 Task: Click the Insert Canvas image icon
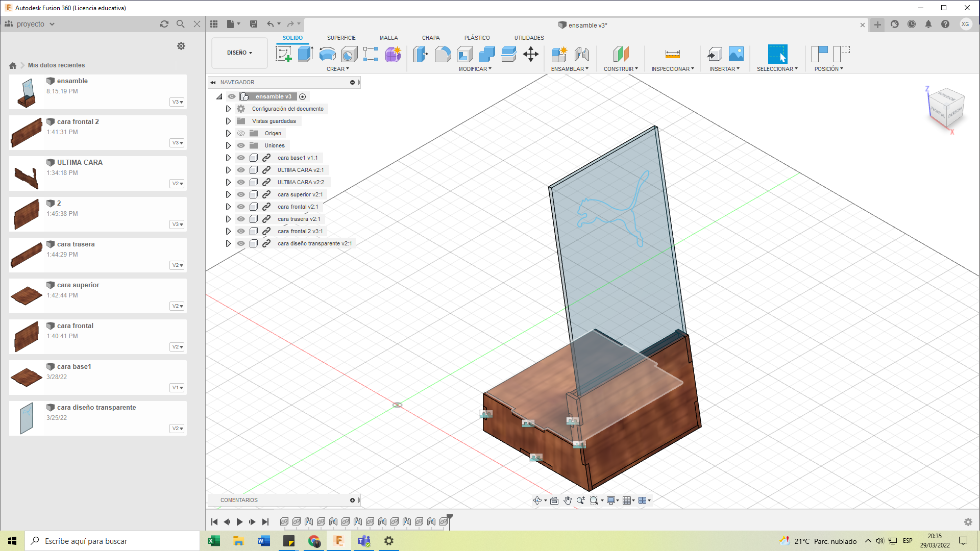pyautogui.click(x=736, y=54)
